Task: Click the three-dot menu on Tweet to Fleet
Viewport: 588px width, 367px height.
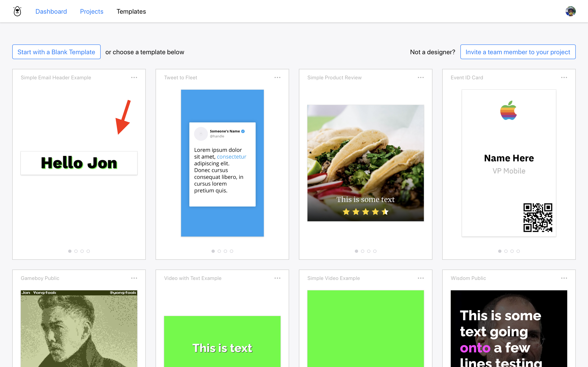Action: pos(278,77)
